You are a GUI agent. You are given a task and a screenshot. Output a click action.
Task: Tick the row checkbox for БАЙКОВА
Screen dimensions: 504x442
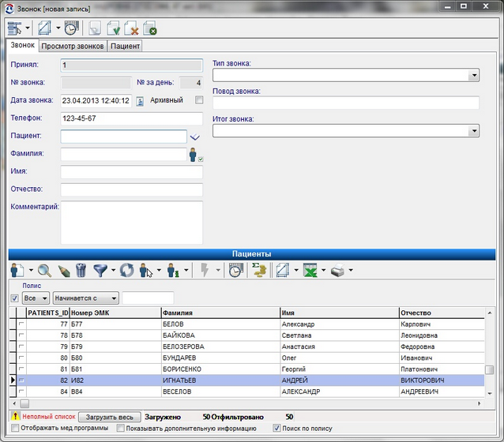pos(21,335)
